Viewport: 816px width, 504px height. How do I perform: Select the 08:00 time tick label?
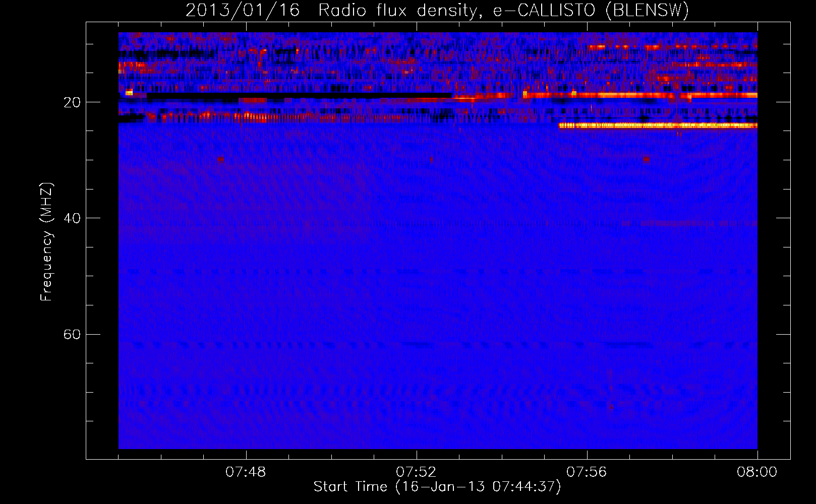(757, 472)
